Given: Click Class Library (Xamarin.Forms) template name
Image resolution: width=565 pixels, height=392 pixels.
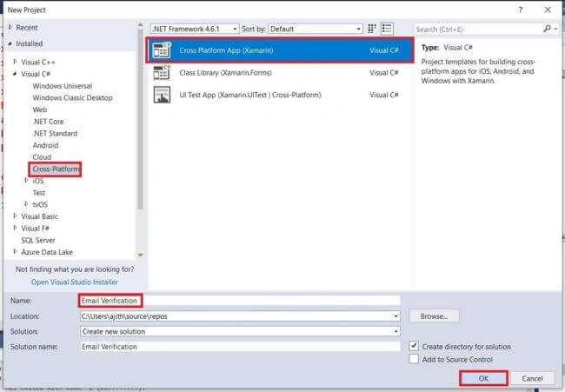Looking at the screenshot, I should point(226,73).
